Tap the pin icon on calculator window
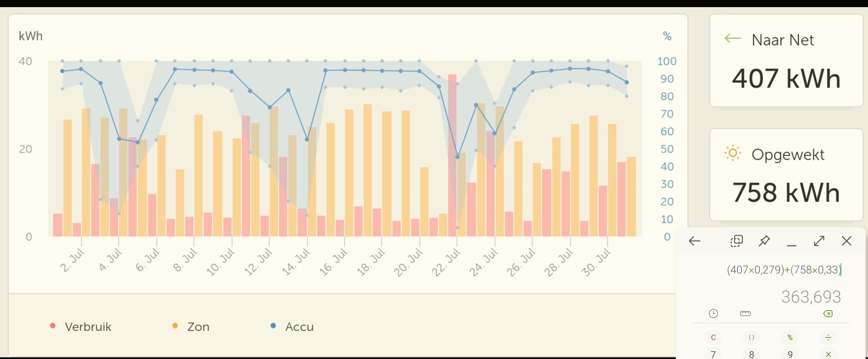Screen dimensions: 868x359 [x=764, y=241]
